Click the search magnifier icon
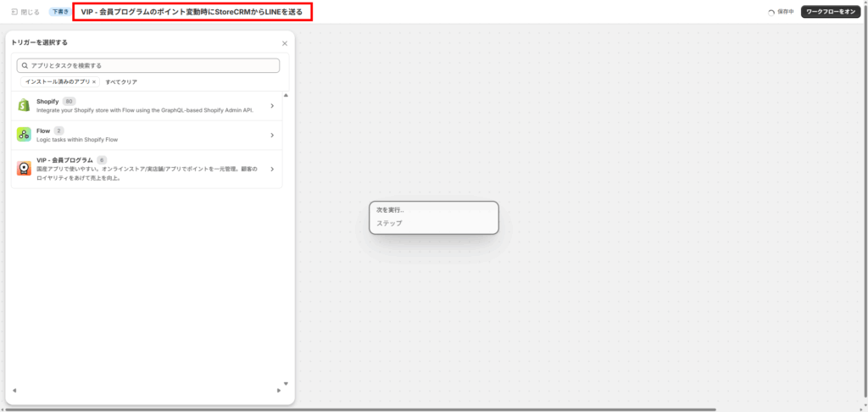 pyautogui.click(x=25, y=65)
